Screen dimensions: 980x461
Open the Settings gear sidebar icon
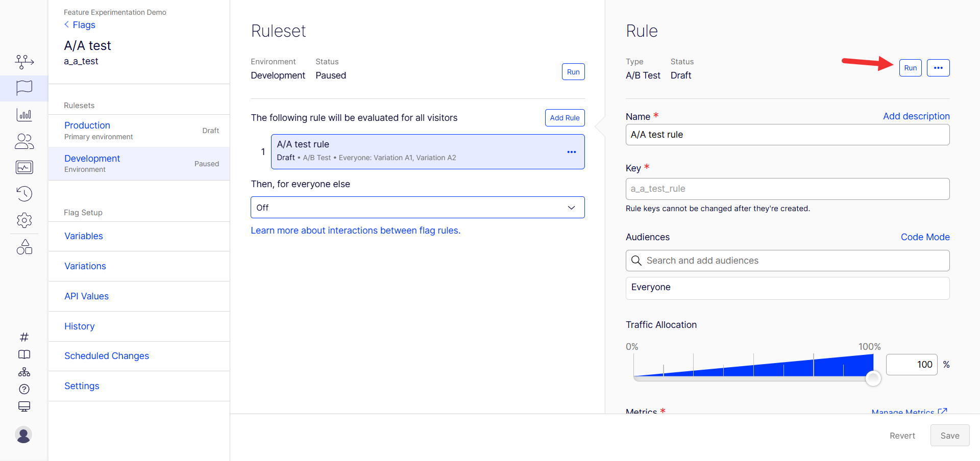coord(24,220)
